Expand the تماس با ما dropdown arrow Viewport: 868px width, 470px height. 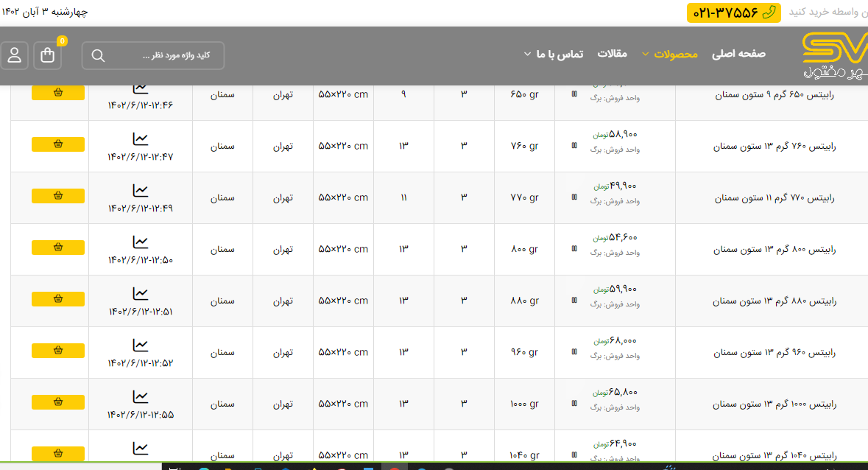point(527,54)
